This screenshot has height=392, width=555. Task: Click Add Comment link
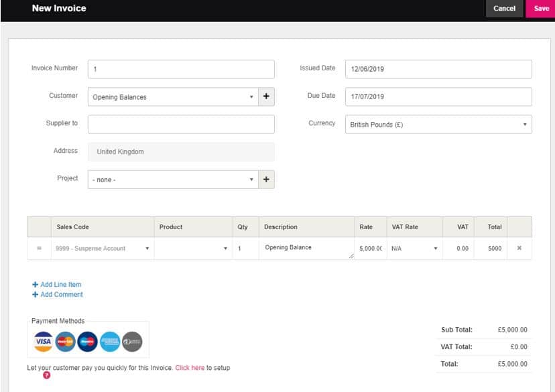click(x=61, y=295)
